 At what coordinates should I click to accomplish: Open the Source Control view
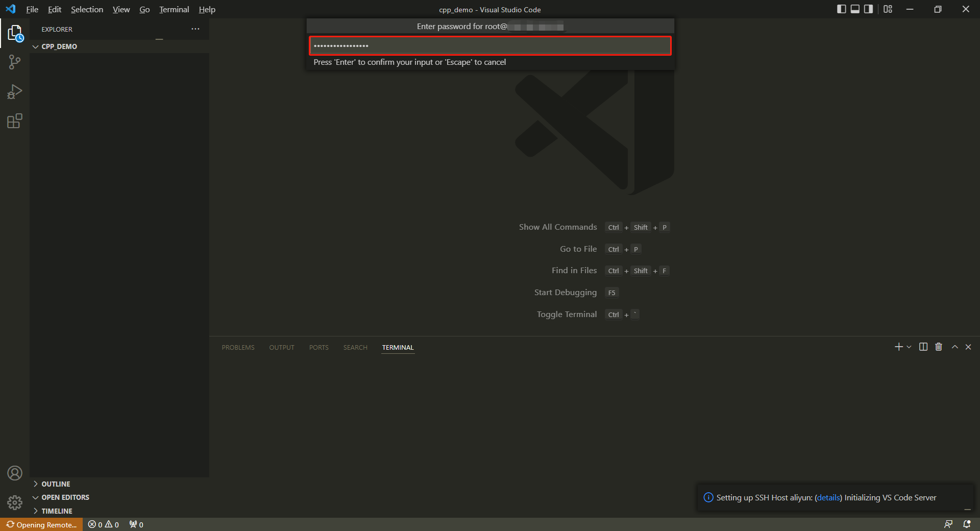[14, 62]
